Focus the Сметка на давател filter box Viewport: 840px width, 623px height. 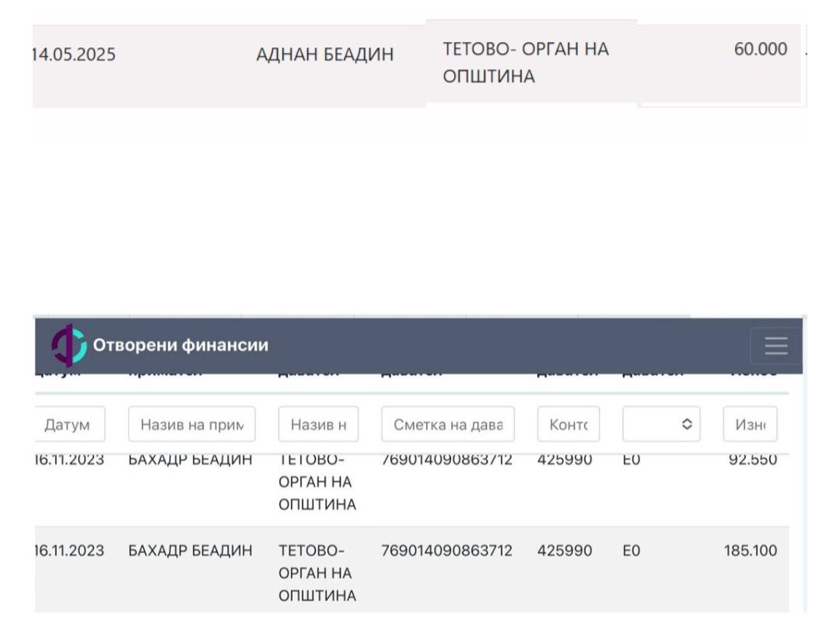coord(447,425)
